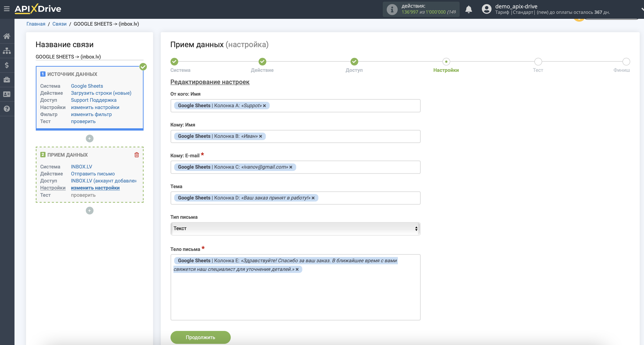Open the connections sitemap sidebar icon

(x=7, y=51)
